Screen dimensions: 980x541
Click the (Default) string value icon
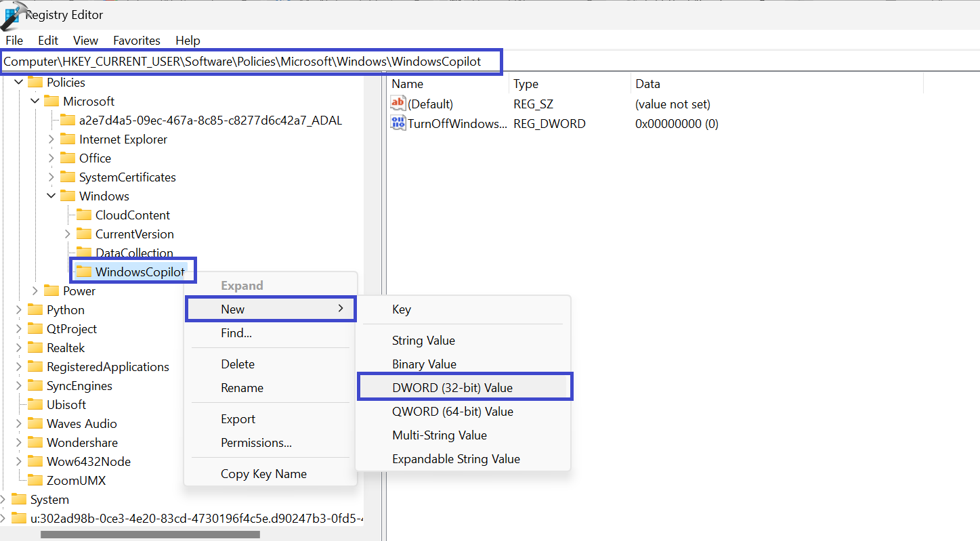coord(398,104)
